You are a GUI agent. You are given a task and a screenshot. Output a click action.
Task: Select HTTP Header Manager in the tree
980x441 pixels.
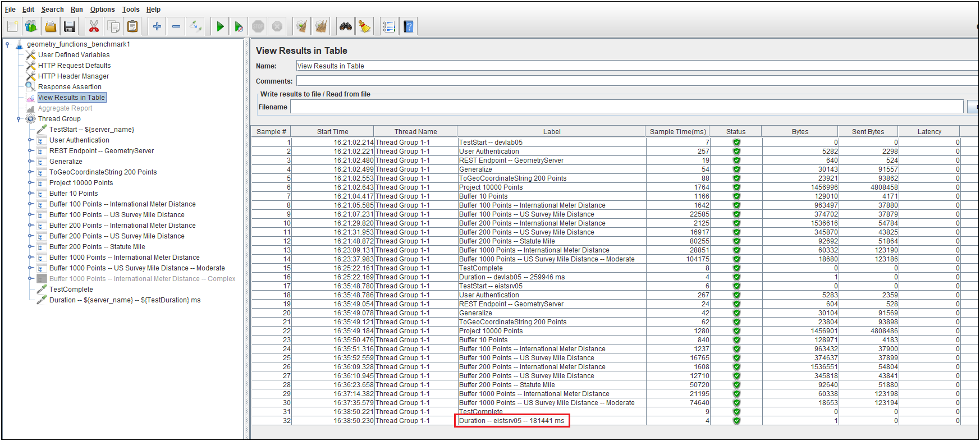[74, 76]
